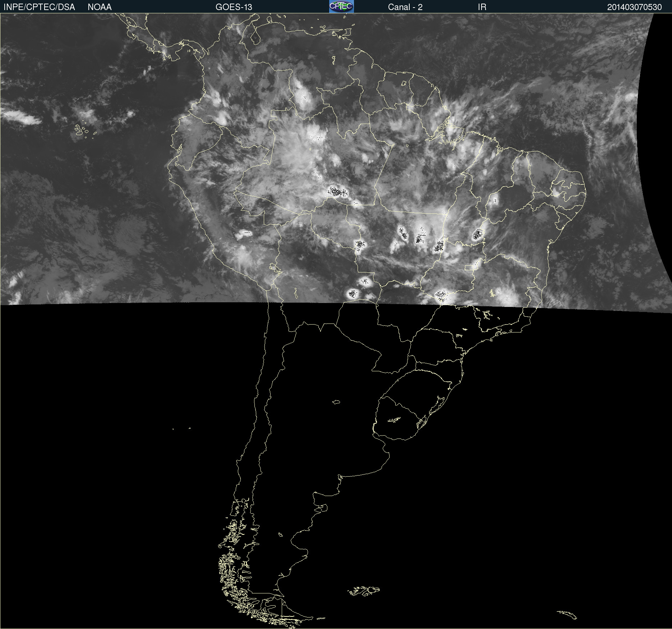The width and height of the screenshot is (672, 629).
Task: Select the NOAA label in header
Action: (100, 7)
